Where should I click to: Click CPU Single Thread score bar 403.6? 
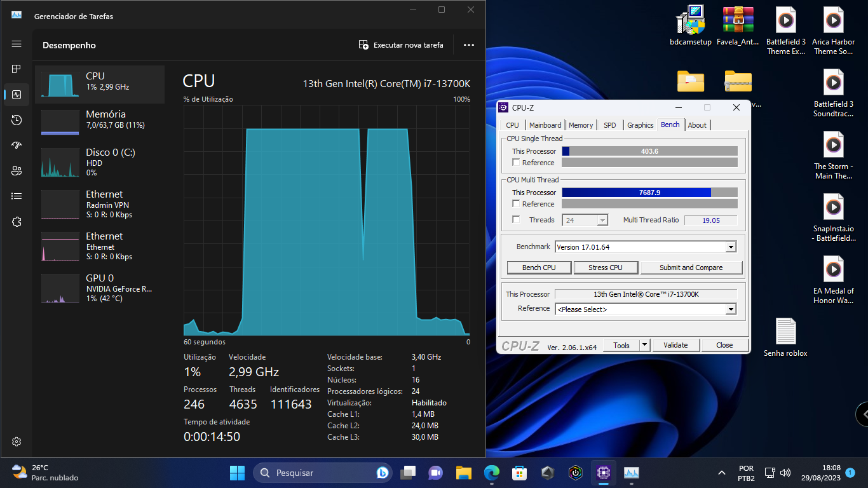tap(649, 151)
